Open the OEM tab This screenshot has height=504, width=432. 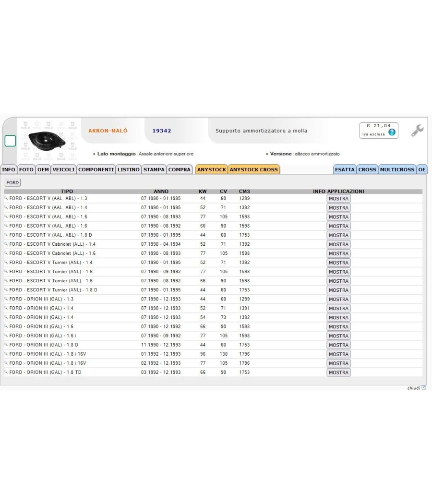click(x=43, y=169)
